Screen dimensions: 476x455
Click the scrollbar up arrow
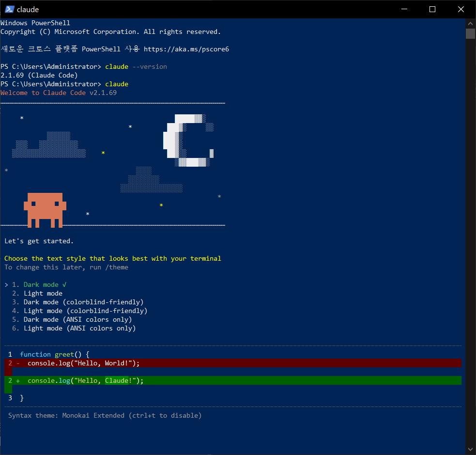tap(470, 23)
